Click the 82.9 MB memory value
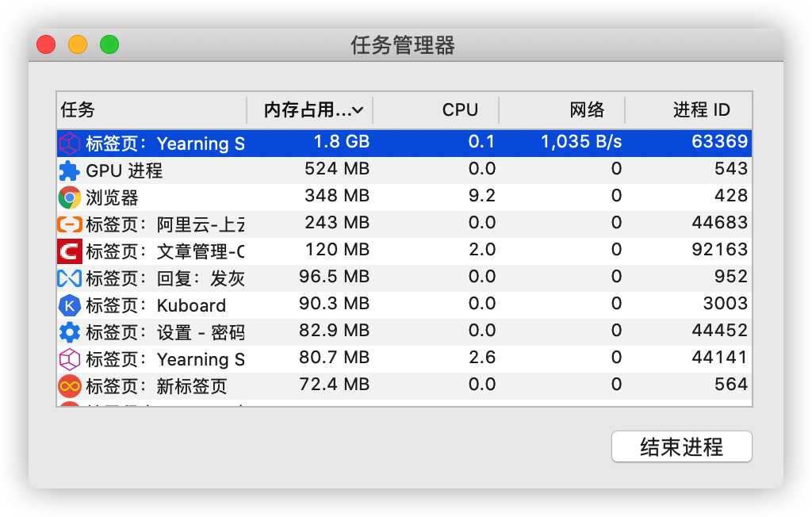Screen dimensions: 812x517 pos(334,330)
